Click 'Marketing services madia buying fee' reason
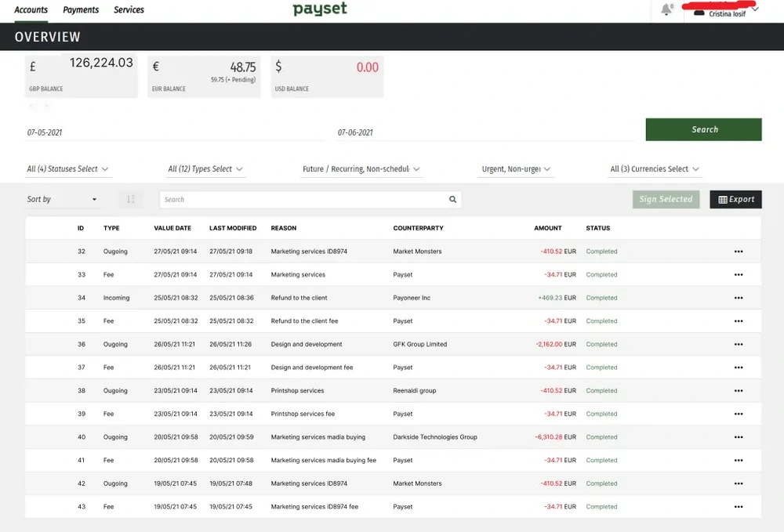784x532 pixels. coord(324,461)
